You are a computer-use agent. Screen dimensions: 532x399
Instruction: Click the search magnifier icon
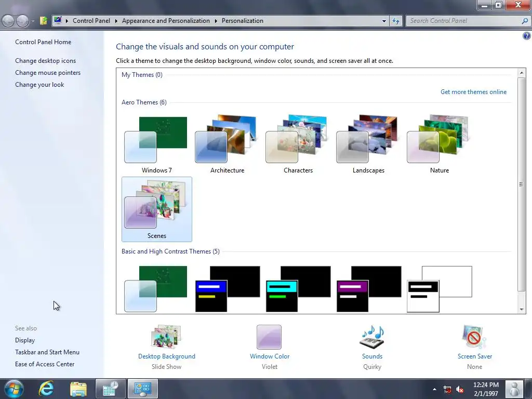click(x=524, y=21)
